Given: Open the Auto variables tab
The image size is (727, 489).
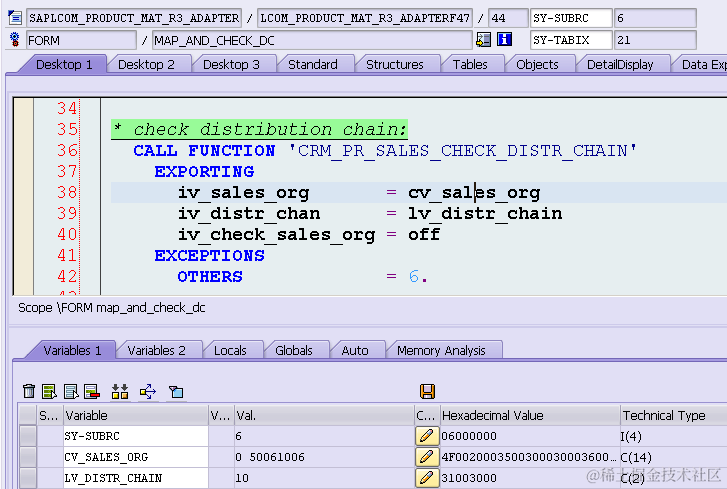Looking at the screenshot, I should point(355,350).
